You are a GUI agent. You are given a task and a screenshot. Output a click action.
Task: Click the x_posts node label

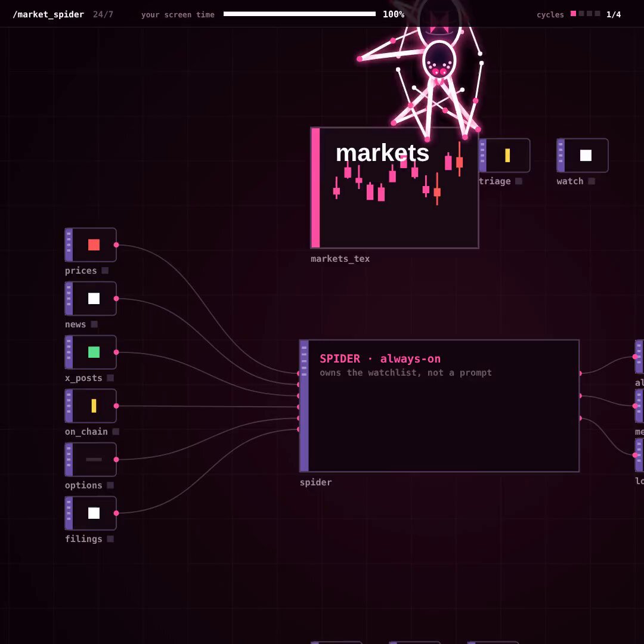pyautogui.click(x=84, y=378)
